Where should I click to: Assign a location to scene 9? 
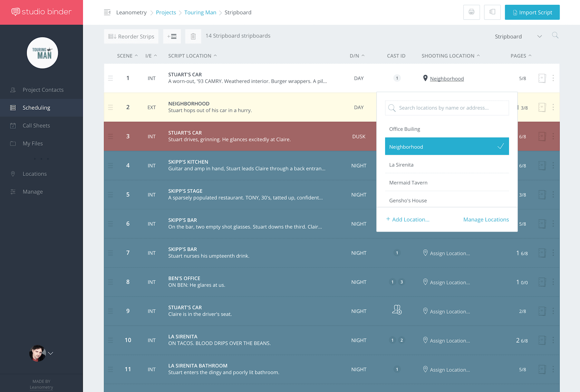pos(446,311)
